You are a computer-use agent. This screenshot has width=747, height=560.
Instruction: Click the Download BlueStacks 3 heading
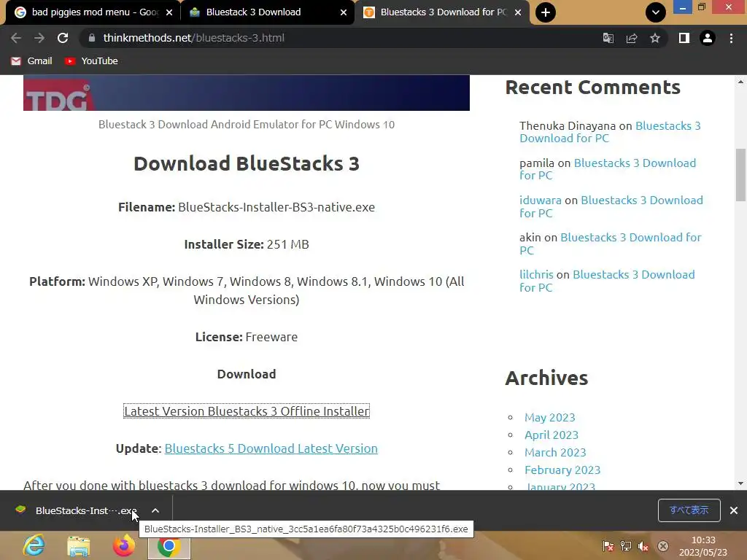pos(247,163)
